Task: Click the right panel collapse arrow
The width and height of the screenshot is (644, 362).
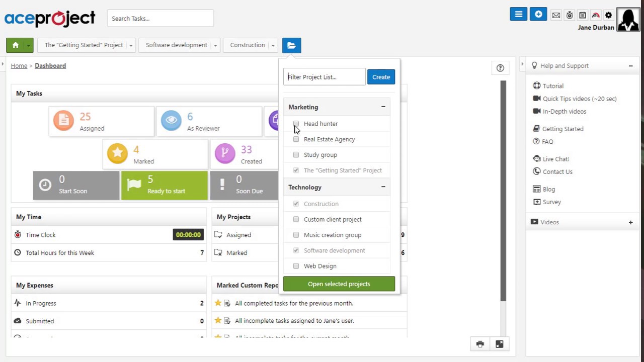Action: 522,65
